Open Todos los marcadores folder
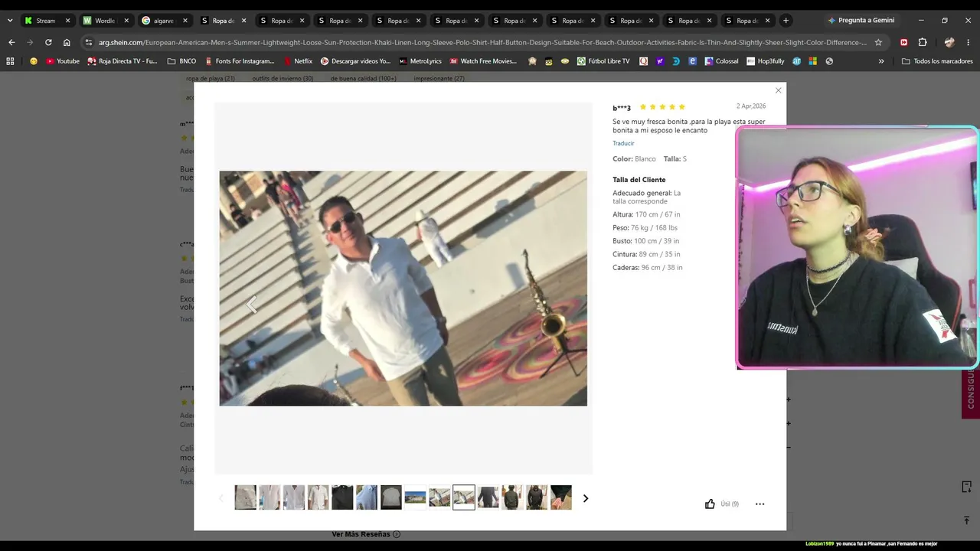 (937, 61)
